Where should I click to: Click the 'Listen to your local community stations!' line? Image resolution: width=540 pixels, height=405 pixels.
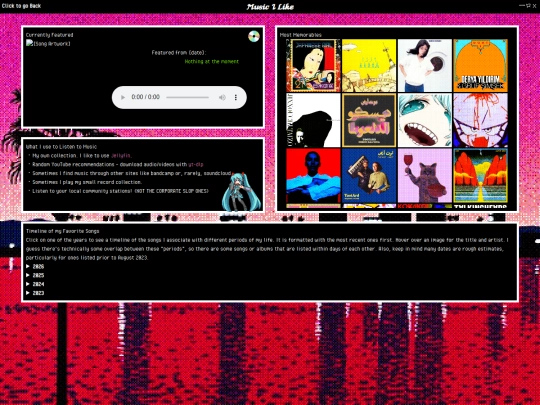[x=120, y=191]
